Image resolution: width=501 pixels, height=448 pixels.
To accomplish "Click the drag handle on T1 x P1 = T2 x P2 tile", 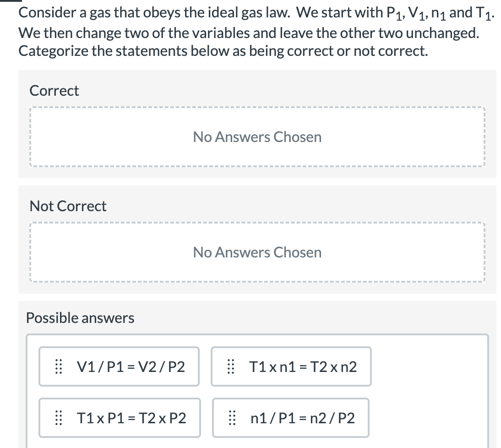I will pos(58,418).
